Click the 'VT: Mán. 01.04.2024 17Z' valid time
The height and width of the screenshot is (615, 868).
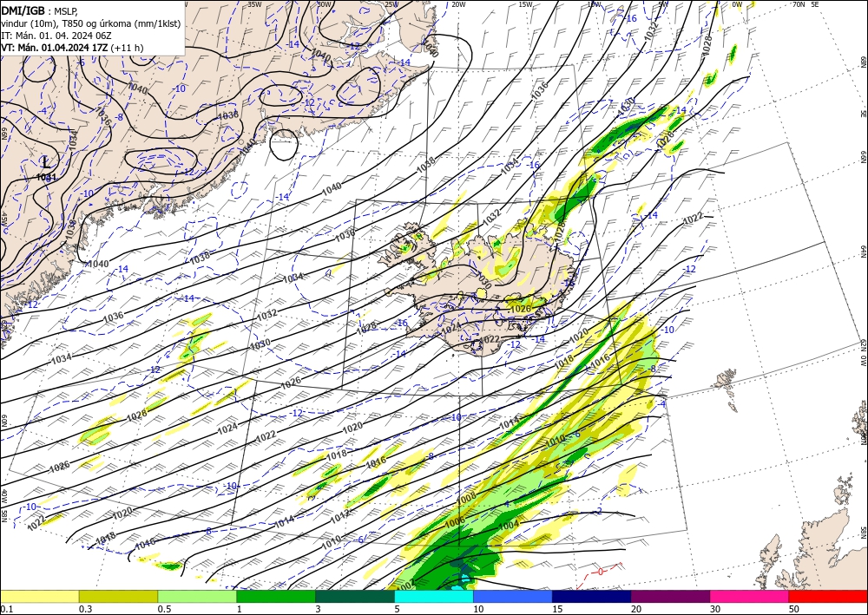pos(55,48)
